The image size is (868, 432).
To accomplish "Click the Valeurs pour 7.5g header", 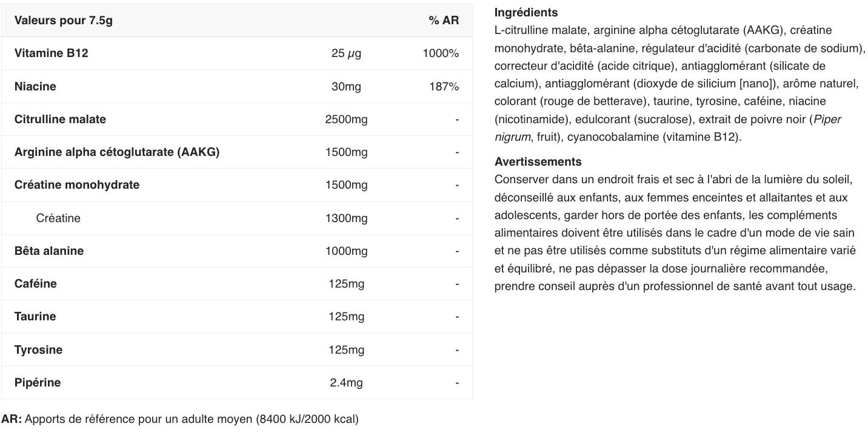I will pos(63,21).
